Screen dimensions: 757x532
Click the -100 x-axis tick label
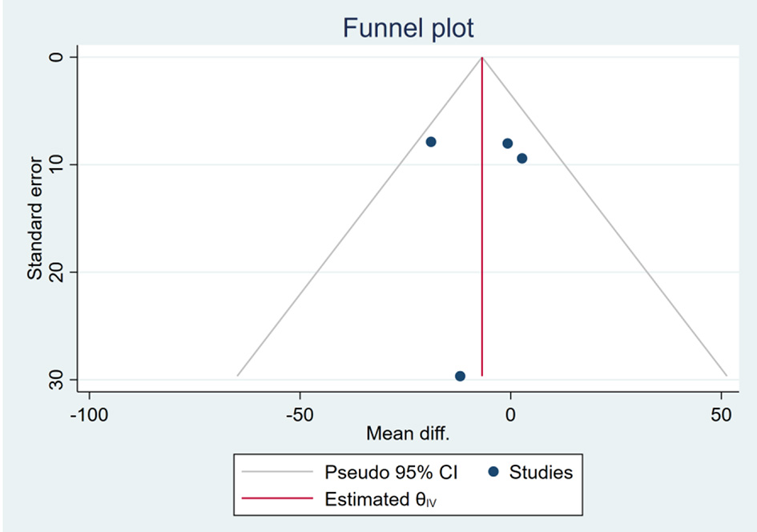click(89, 415)
